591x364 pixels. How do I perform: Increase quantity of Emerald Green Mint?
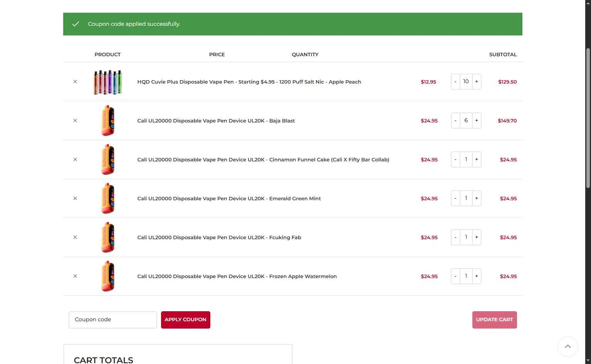coord(477,198)
